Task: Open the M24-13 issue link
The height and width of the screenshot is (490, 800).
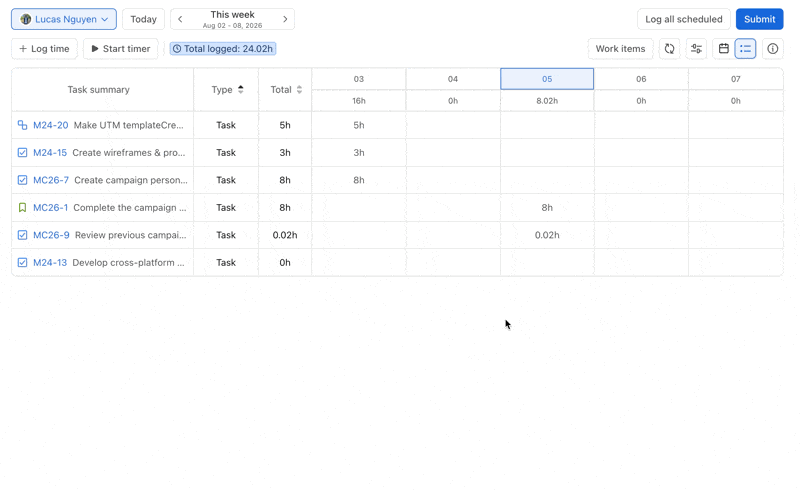Action: point(50,263)
